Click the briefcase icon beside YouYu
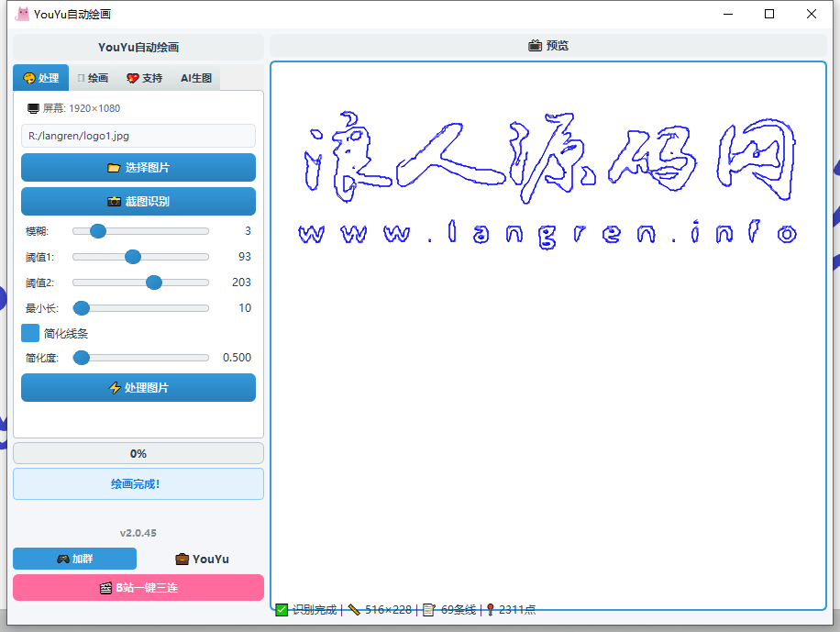840x632 pixels. 182,559
